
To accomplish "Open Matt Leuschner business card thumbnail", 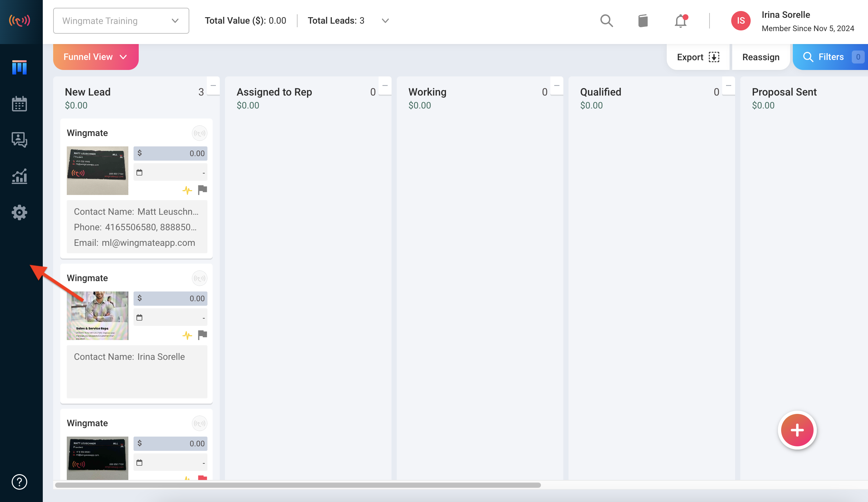I will click(x=98, y=171).
